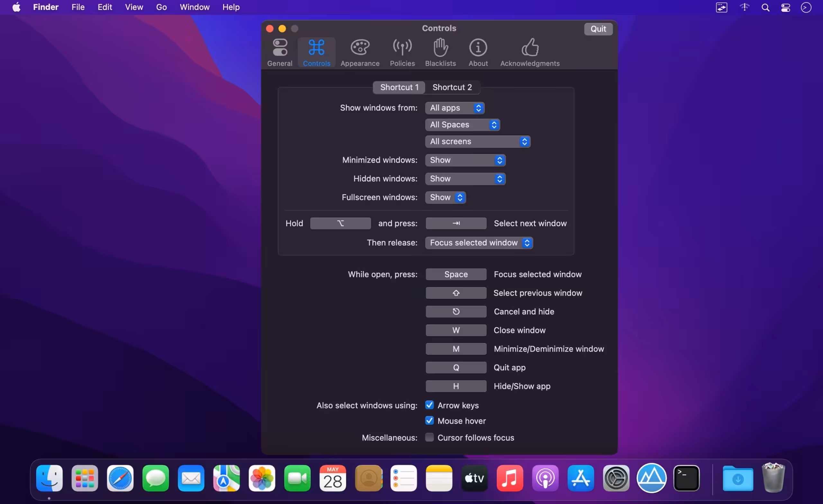
Task: Change Minimized windows Show dropdown
Action: (465, 160)
